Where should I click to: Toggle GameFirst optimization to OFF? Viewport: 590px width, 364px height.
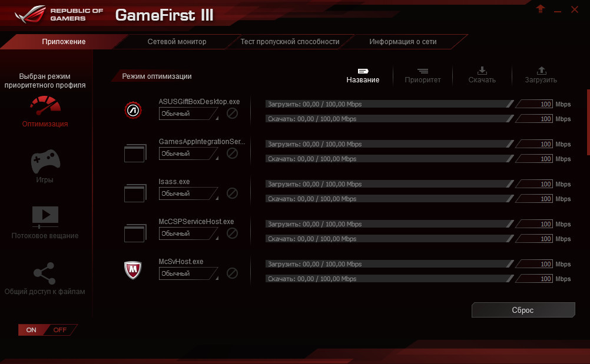coord(61,330)
